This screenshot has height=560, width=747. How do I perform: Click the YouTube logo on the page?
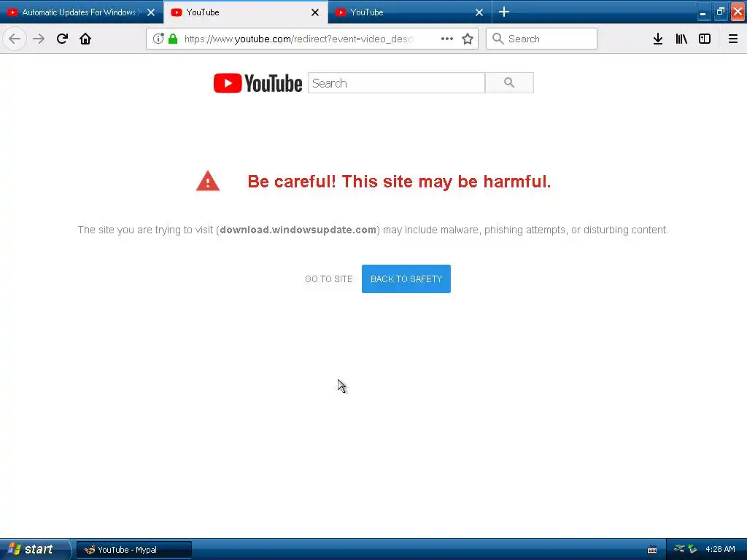(x=258, y=83)
